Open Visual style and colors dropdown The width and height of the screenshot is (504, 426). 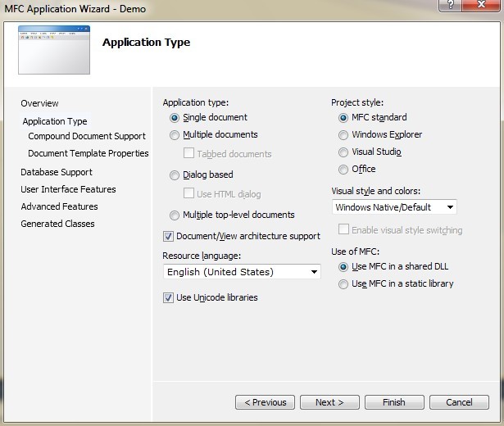coord(394,207)
